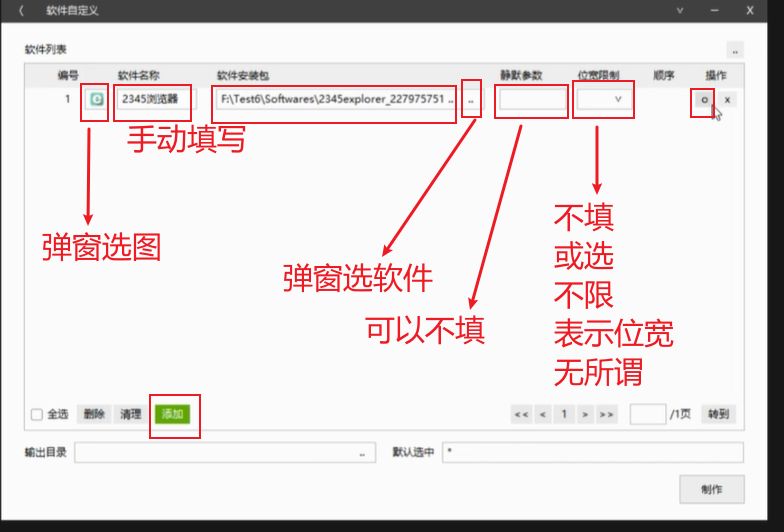The height and width of the screenshot is (532, 784).
Task: Click the 'o' action button in row 1
Action: coord(704,100)
